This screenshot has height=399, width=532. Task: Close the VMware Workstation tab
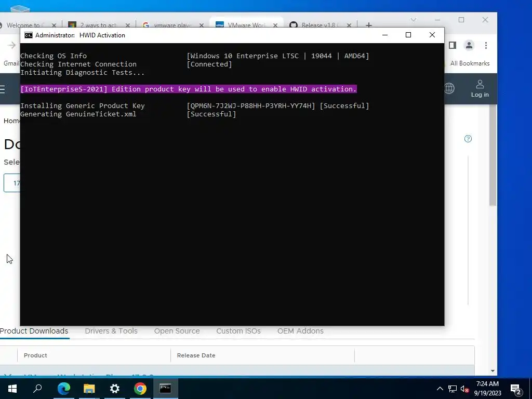point(275,25)
